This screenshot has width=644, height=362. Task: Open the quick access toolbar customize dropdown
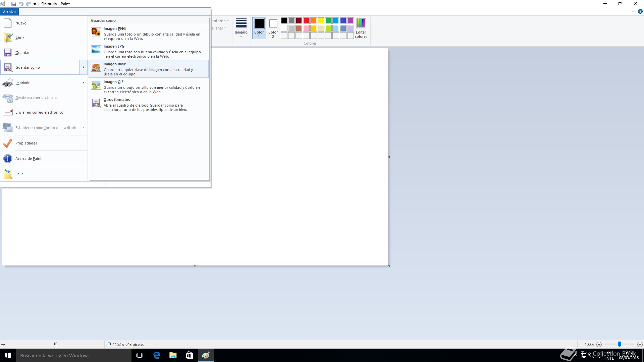(x=35, y=4)
